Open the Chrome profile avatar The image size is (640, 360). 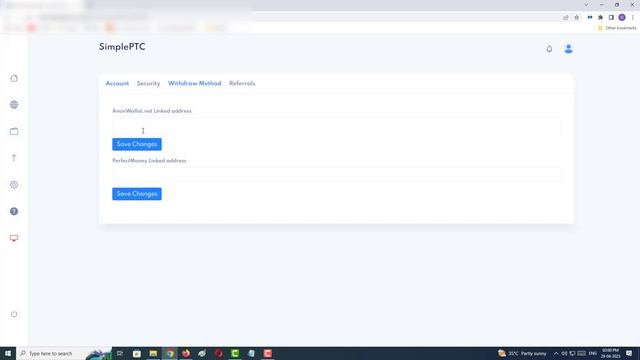point(622,18)
